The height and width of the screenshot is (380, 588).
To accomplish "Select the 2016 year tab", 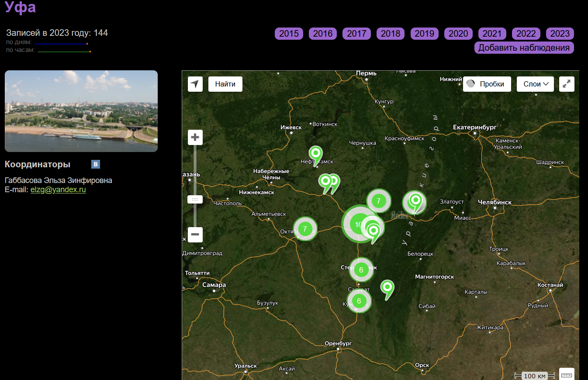I will coord(323,34).
